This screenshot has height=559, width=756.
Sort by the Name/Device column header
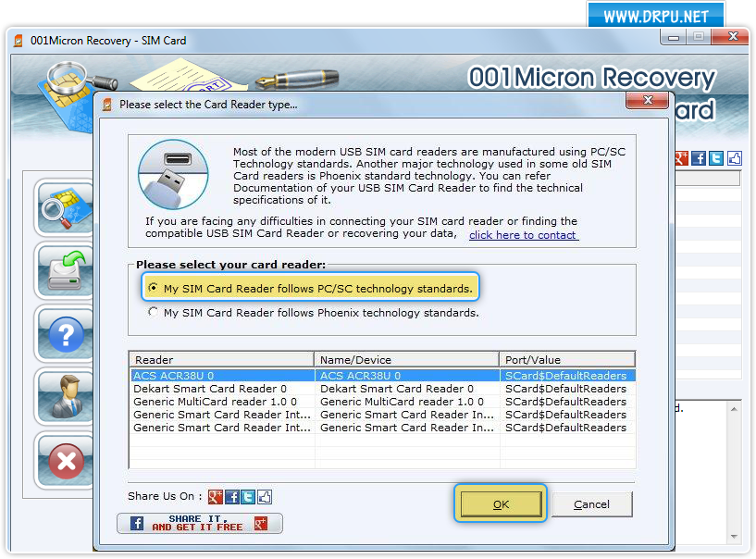point(406,359)
